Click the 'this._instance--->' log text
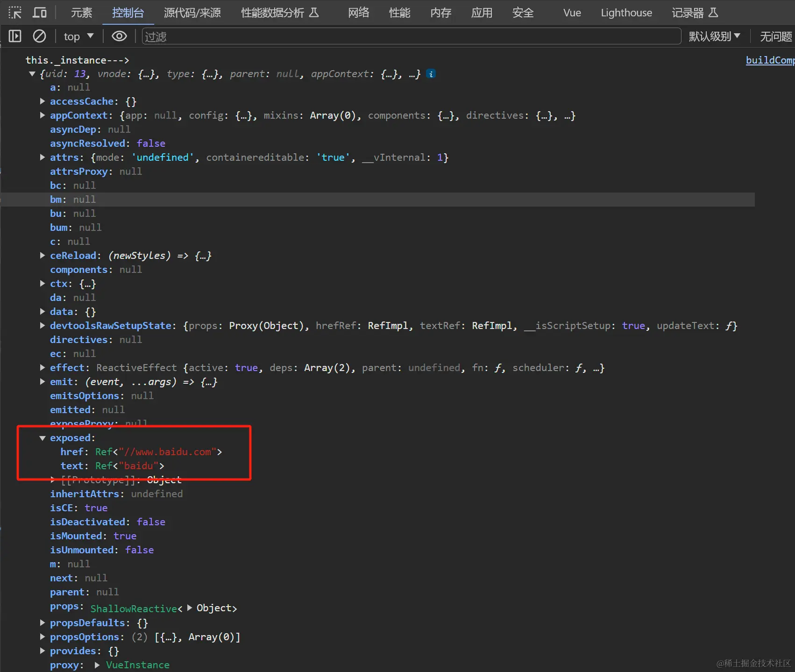The height and width of the screenshot is (672, 795). click(x=77, y=60)
